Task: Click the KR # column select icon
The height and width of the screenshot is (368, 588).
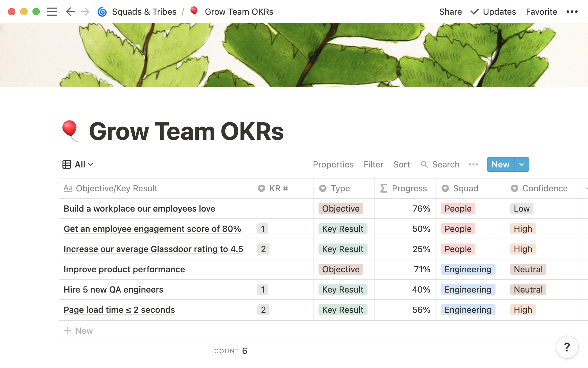Action: 261,188
